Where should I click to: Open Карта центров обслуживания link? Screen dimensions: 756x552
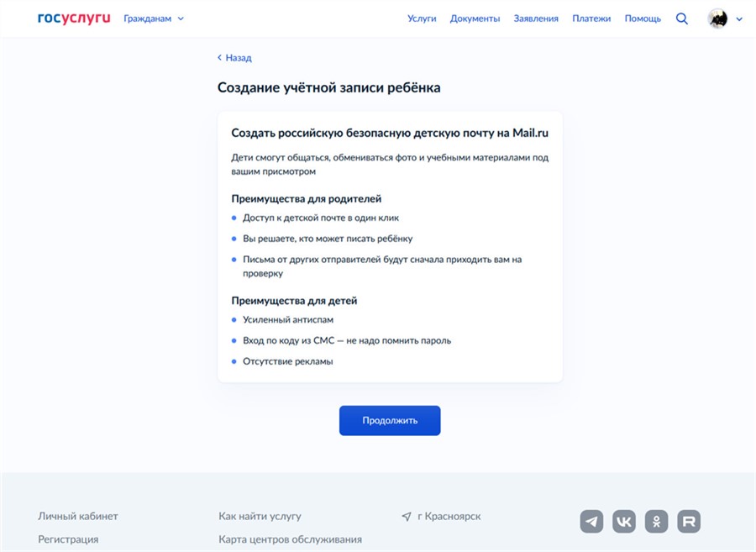click(291, 539)
